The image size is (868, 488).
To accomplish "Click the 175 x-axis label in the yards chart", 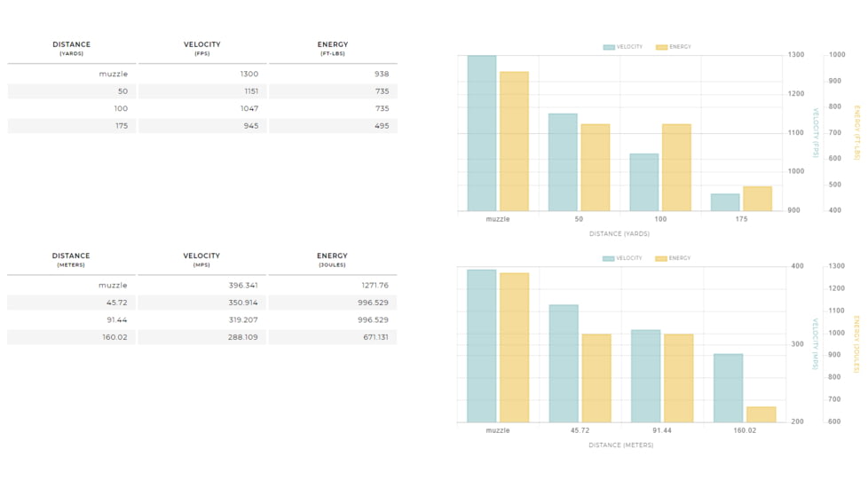I will click(741, 219).
